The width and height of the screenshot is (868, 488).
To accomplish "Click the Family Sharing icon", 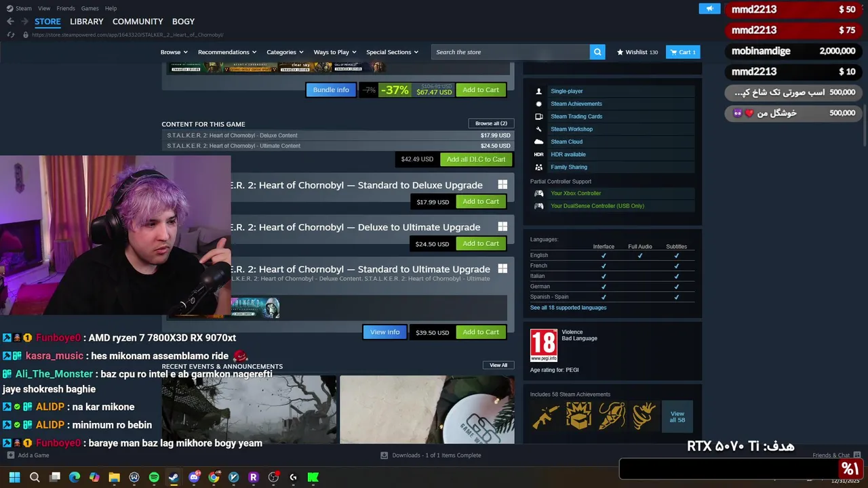I will pyautogui.click(x=539, y=167).
